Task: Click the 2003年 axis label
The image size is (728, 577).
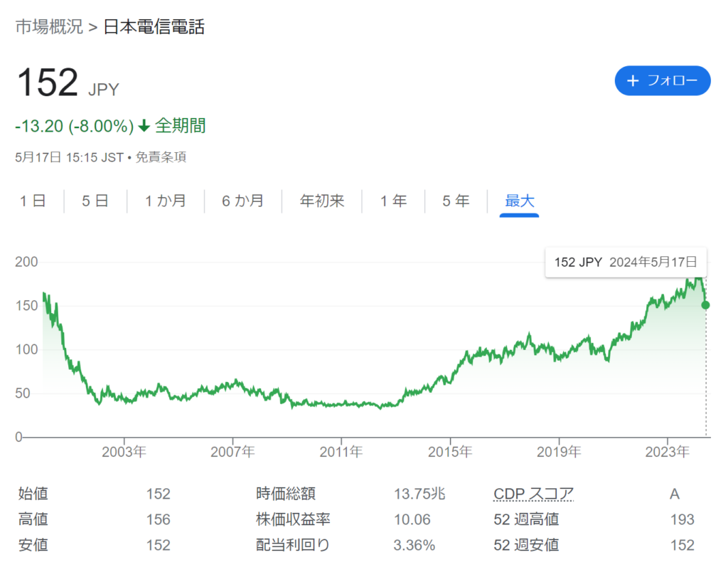Action: point(124,452)
